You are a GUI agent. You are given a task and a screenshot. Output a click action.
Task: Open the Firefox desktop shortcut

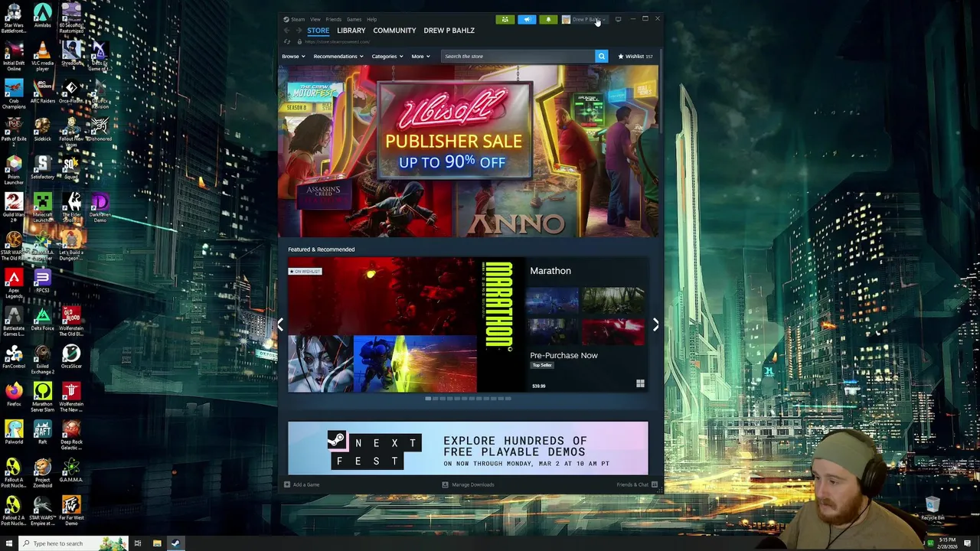point(14,394)
